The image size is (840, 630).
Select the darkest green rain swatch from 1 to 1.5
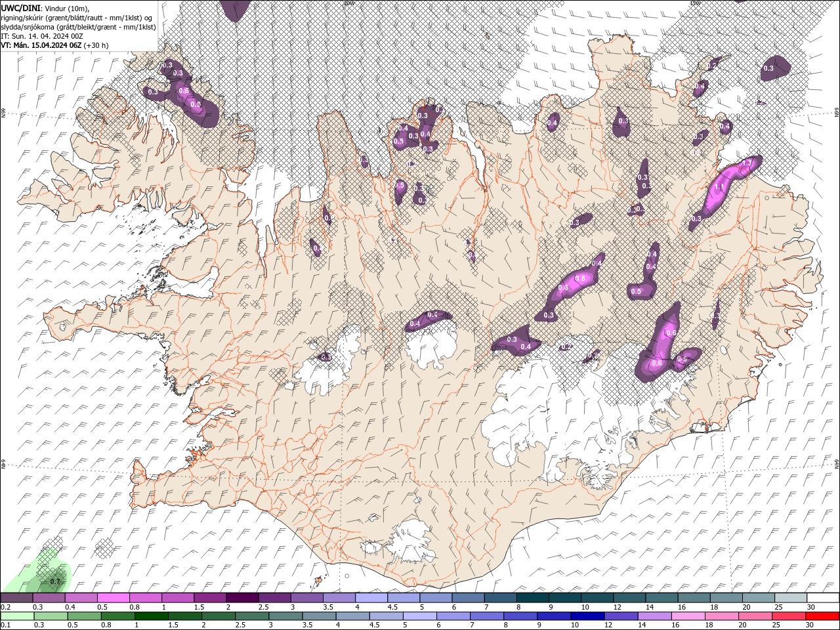tap(151, 616)
